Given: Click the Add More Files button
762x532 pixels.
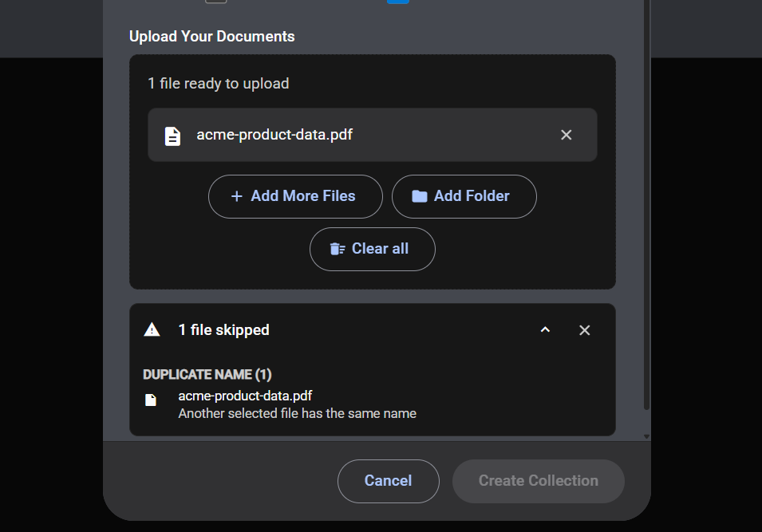Looking at the screenshot, I should (x=295, y=196).
